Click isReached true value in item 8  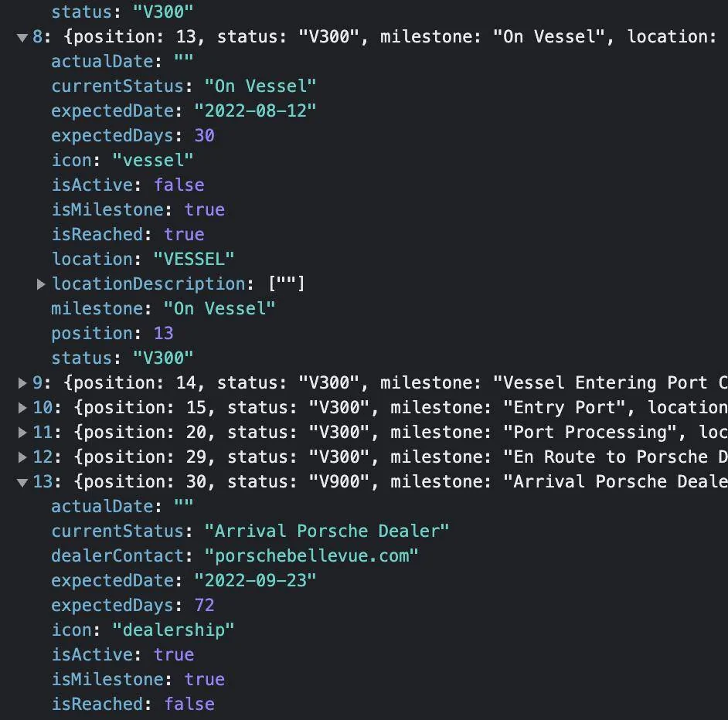(x=184, y=234)
